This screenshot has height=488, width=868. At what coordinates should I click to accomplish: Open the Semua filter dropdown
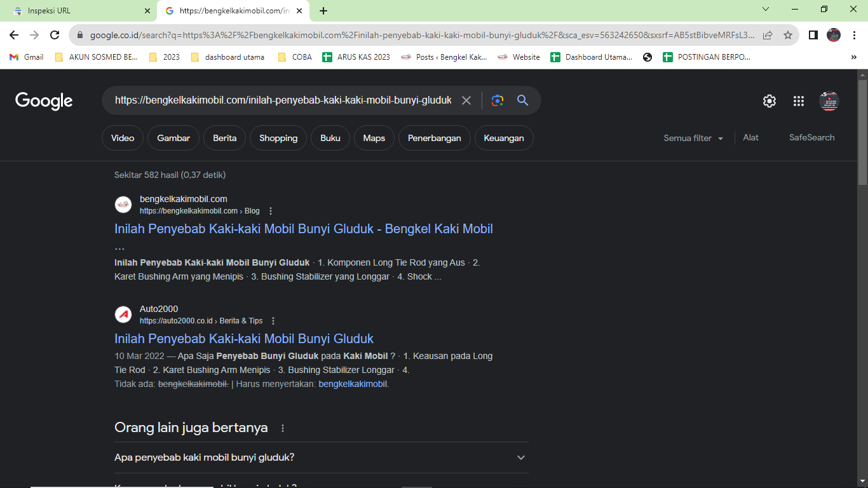click(694, 138)
